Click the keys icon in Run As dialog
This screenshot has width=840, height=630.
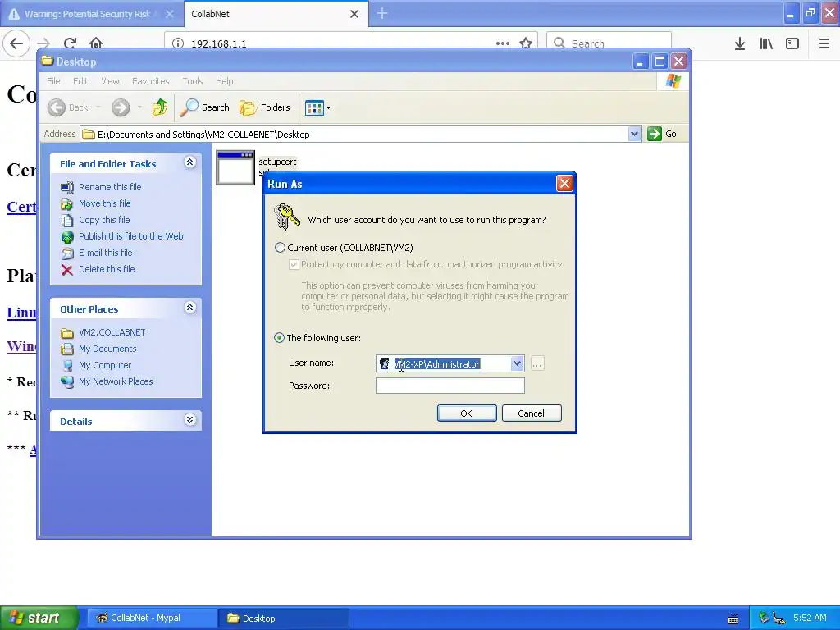click(x=286, y=217)
